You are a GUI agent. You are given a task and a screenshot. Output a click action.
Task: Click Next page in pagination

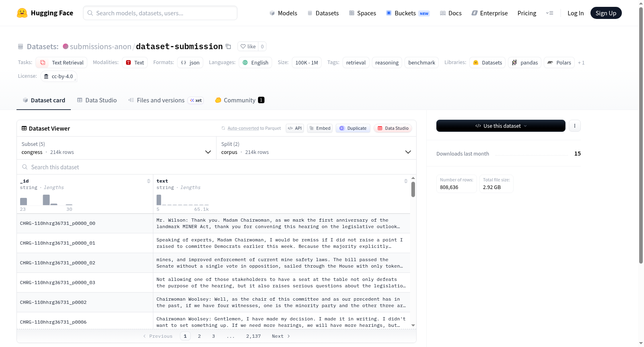pos(281,336)
